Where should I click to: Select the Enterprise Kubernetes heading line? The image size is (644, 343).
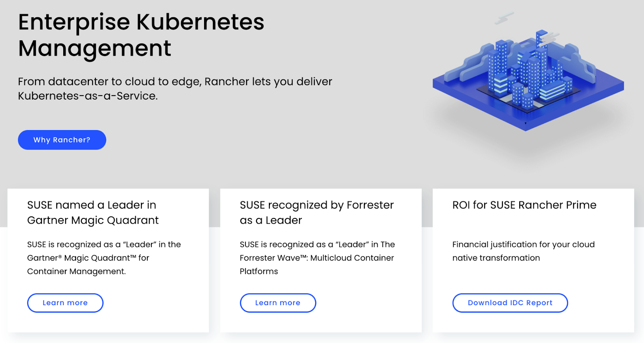coord(141,22)
